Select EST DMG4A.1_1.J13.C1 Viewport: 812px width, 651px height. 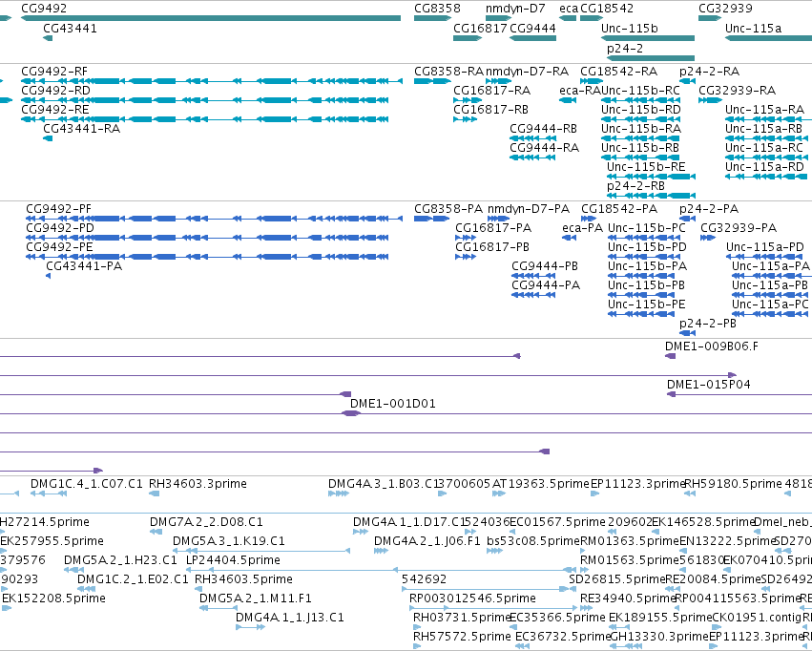(289, 618)
